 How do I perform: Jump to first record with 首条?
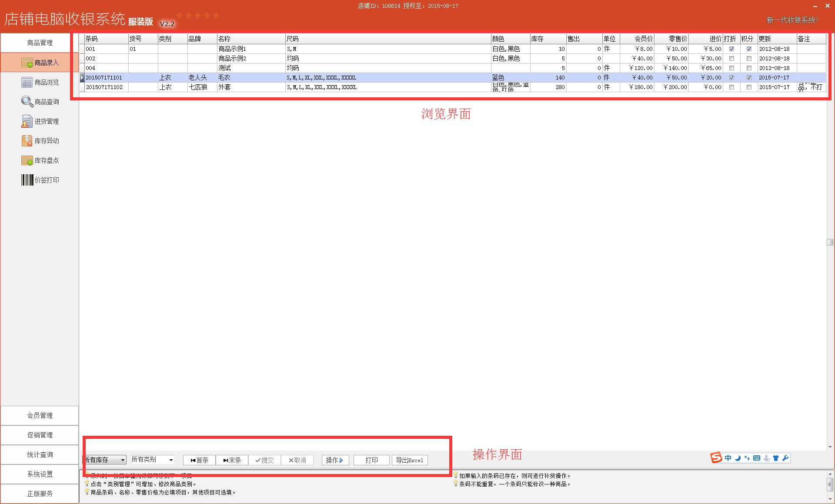pos(199,460)
